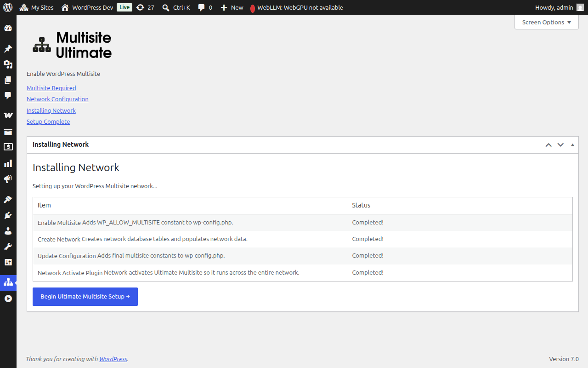Open the Users sidebar icon
Screen dimensions: 588x368
(8, 231)
